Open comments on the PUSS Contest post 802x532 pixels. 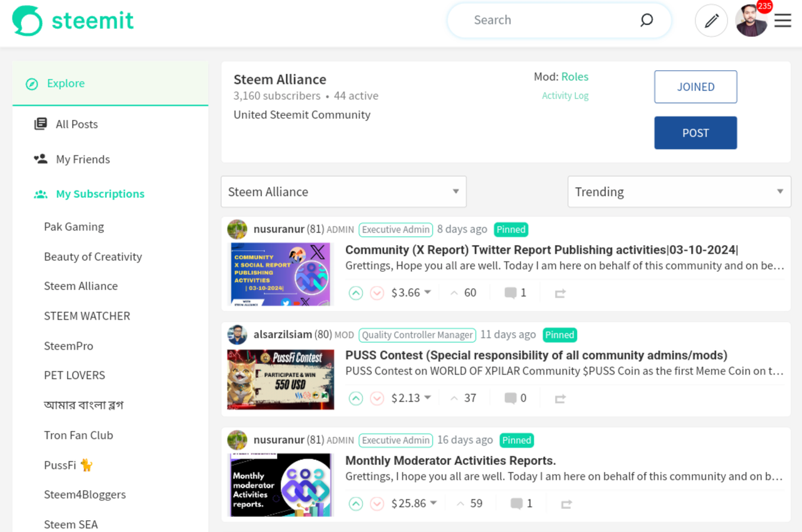[515, 398]
